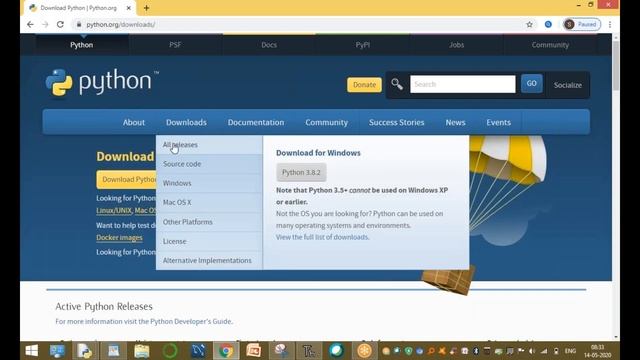The height and width of the screenshot is (360, 640).
Task: Open the Linux/UNIX link
Action: (x=114, y=211)
